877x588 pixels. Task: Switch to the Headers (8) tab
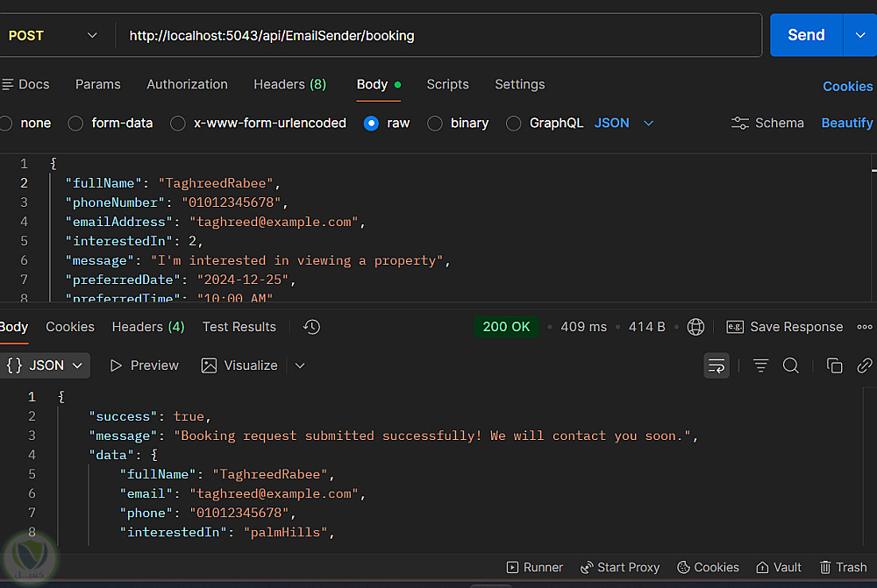(x=289, y=85)
